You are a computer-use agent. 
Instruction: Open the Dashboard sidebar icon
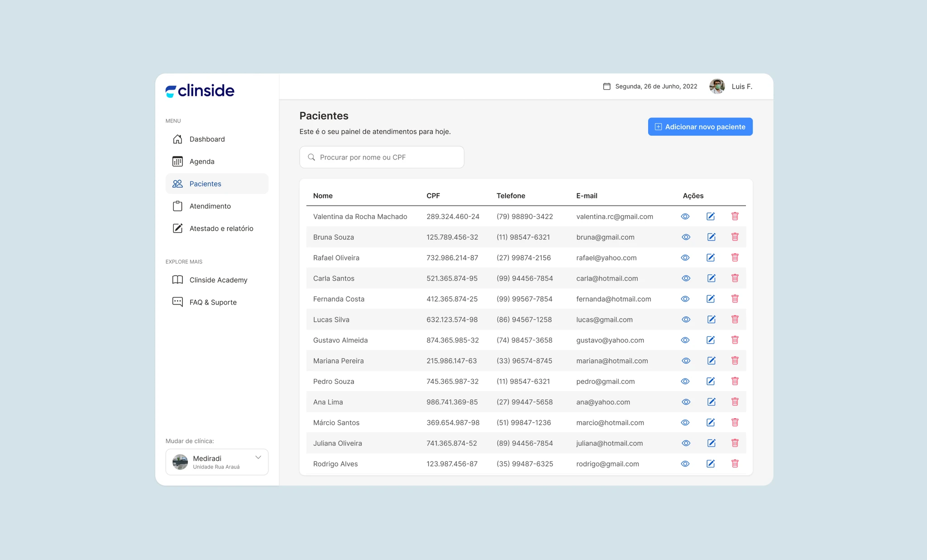178,139
